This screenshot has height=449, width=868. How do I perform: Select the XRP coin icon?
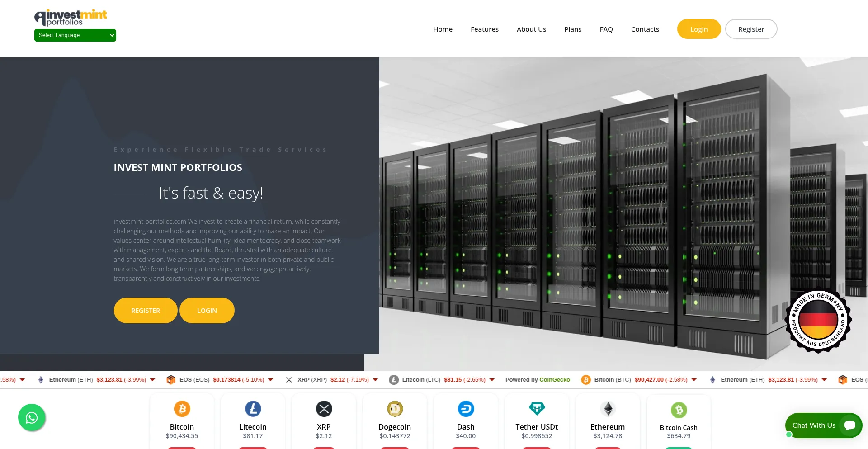tap(324, 408)
